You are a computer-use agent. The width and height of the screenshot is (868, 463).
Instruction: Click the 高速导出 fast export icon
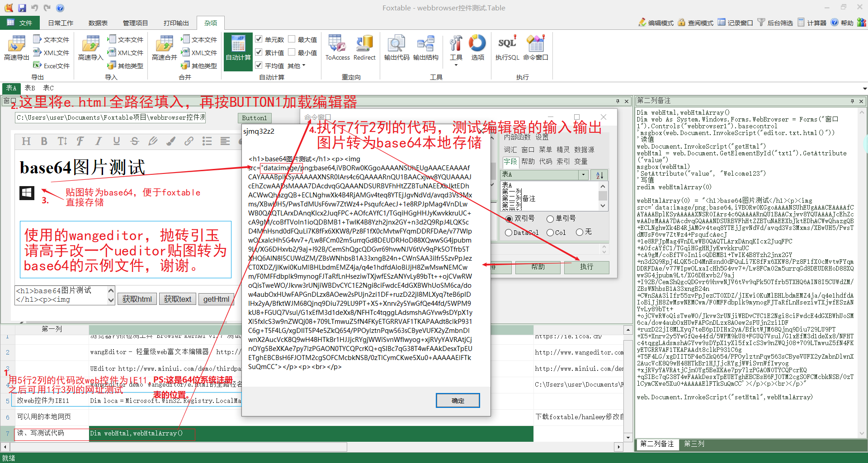(17, 48)
